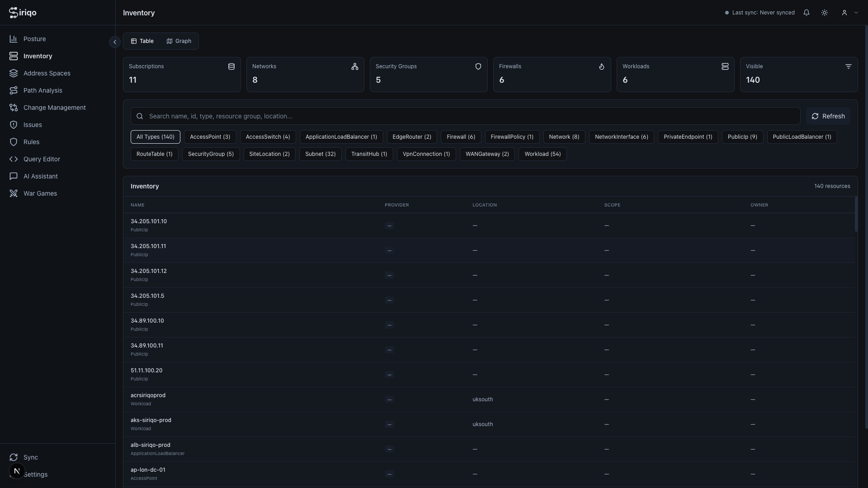Toggle the Workload (54) filter chip
Screen dimensions: 868x488
click(542, 154)
